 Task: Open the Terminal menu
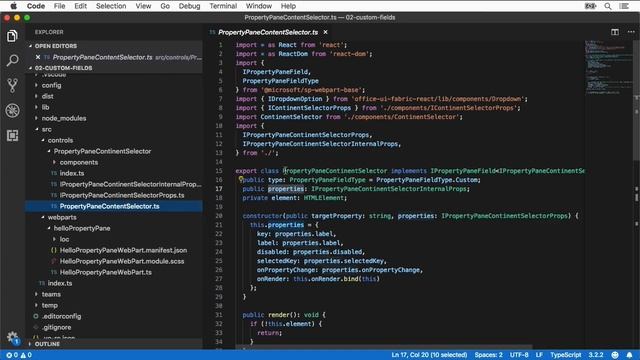pyautogui.click(x=223, y=6)
